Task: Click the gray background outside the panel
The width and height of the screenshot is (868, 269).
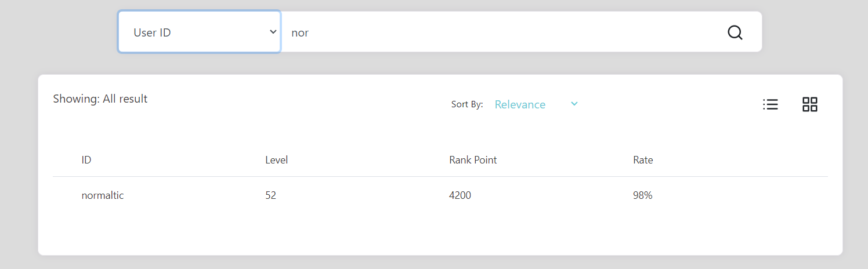Action: pyautogui.click(x=58, y=35)
